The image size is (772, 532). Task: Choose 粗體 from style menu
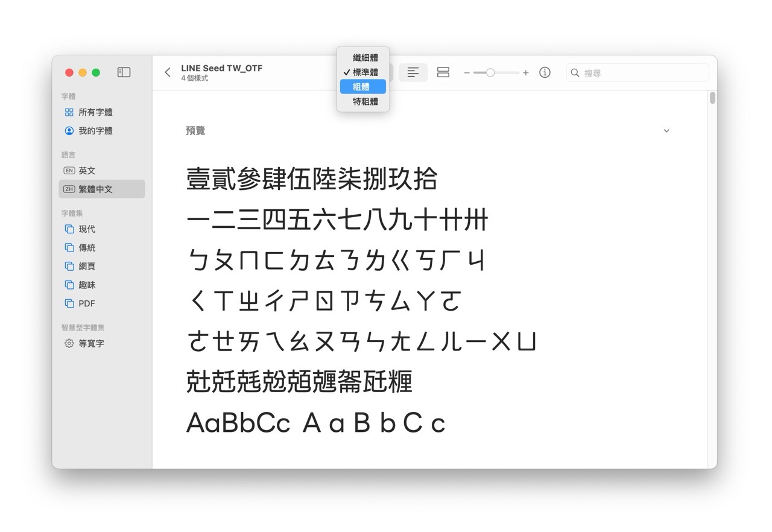(363, 87)
